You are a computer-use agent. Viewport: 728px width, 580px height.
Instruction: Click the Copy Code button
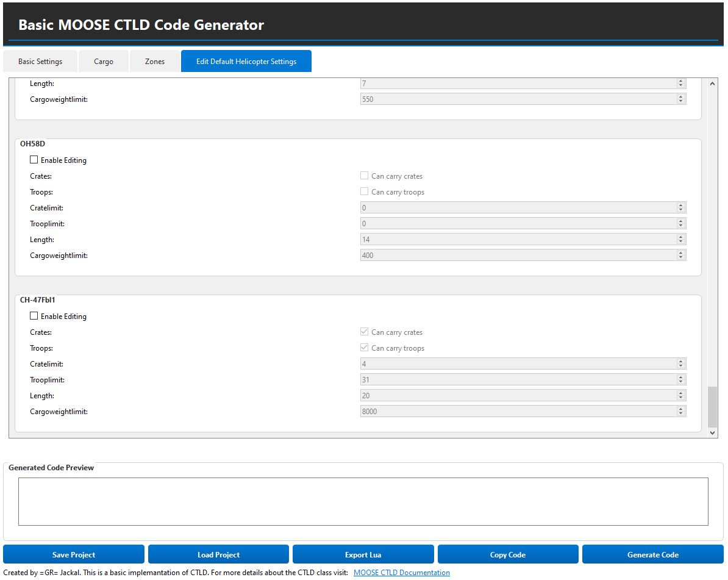(507, 554)
